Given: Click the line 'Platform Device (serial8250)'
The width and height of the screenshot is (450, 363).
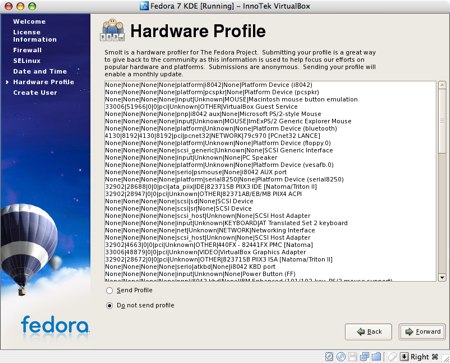Looking at the screenshot, I should 224,179.
